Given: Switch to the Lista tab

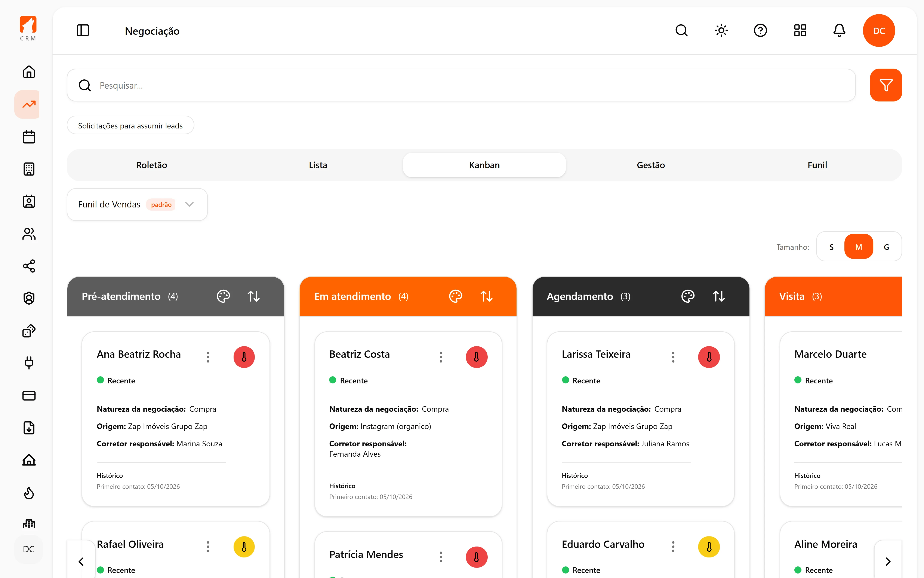Looking at the screenshot, I should (x=318, y=165).
